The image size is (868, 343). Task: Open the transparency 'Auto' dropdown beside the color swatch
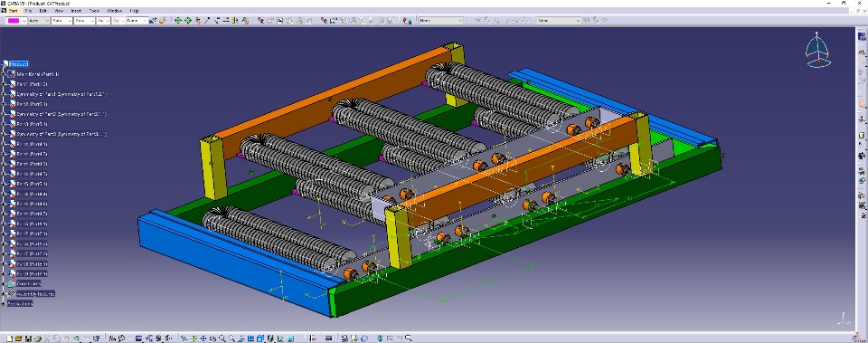tap(39, 21)
